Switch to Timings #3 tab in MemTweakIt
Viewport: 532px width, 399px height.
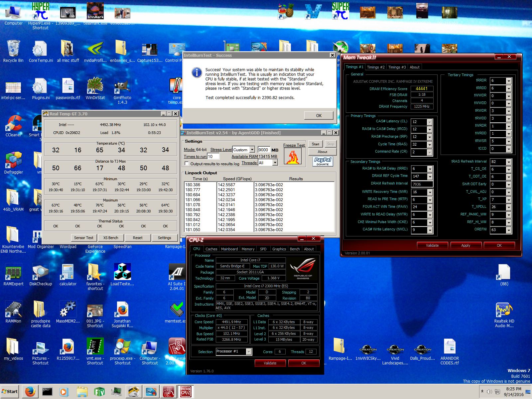click(397, 67)
